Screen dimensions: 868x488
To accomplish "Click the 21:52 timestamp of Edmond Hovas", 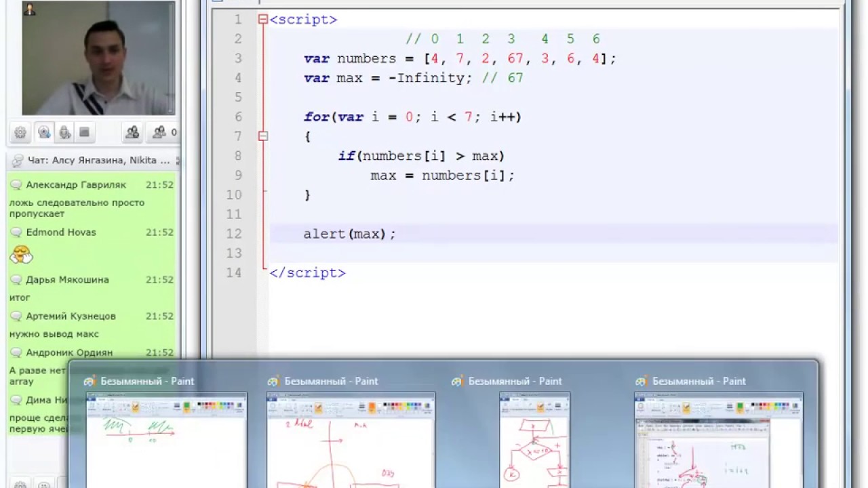I will point(159,232).
